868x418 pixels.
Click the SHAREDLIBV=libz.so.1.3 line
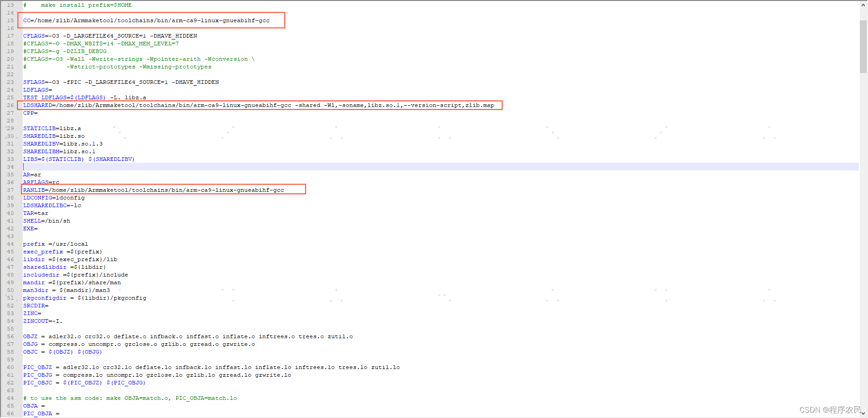pyautogui.click(x=63, y=144)
